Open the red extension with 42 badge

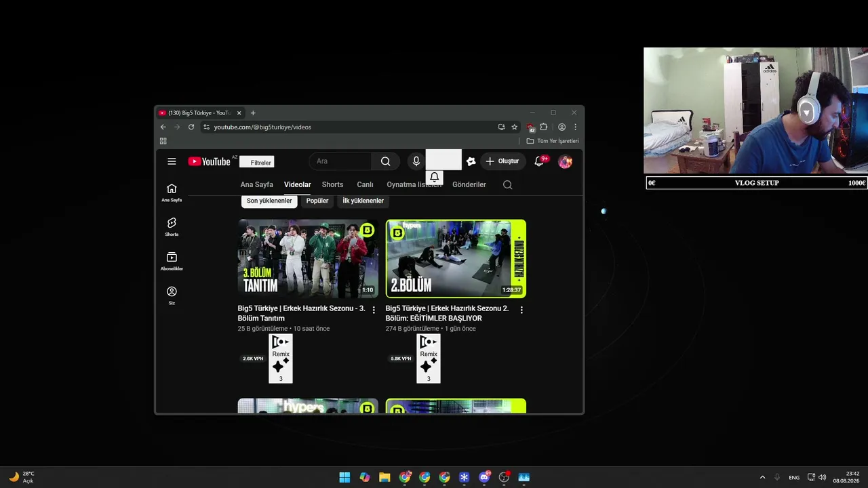point(530,127)
